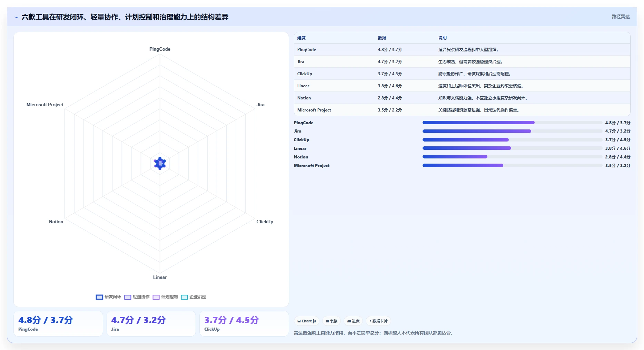This screenshot has height=350, width=644.
Task: Click the Microsoft Project radar axis label
Action: (x=45, y=105)
